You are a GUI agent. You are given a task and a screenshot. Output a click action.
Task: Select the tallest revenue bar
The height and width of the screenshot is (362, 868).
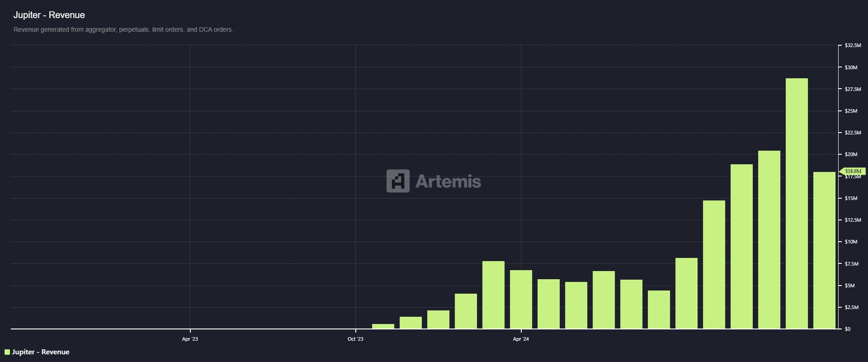pyautogui.click(x=797, y=204)
